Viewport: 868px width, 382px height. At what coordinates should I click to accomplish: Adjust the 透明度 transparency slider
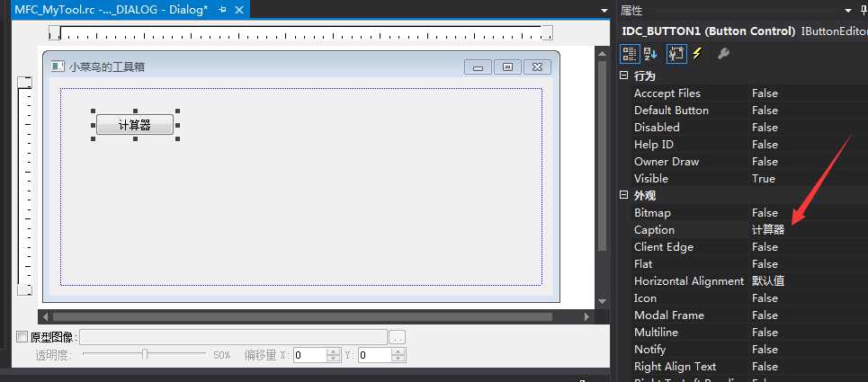coord(145,354)
